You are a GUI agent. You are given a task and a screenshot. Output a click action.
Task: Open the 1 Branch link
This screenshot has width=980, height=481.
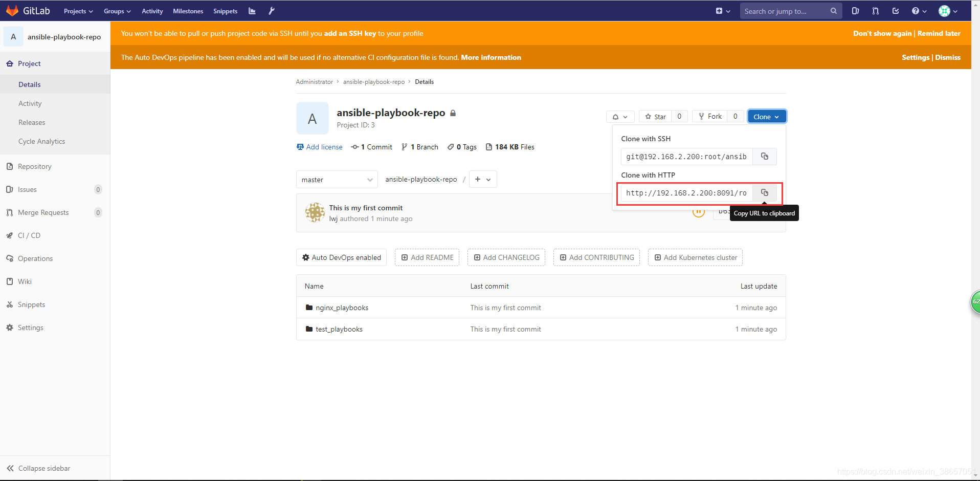(x=420, y=147)
